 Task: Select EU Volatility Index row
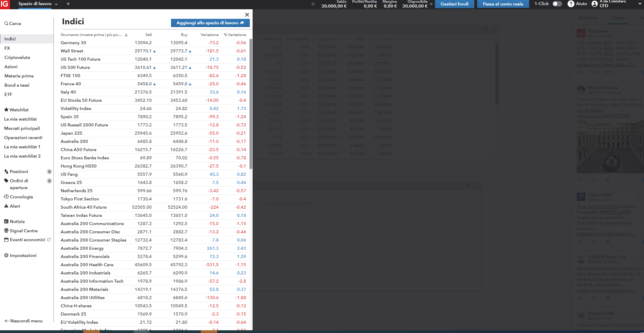(x=154, y=322)
